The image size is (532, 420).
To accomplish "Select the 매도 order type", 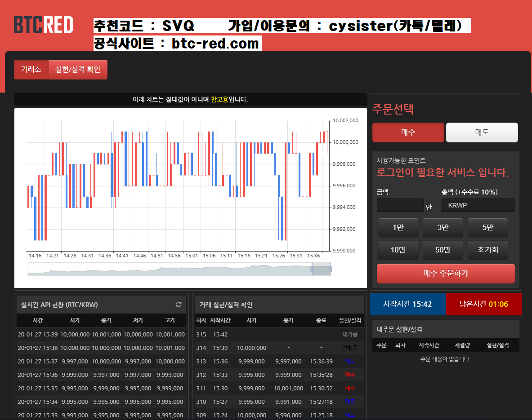I will coord(482,133).
